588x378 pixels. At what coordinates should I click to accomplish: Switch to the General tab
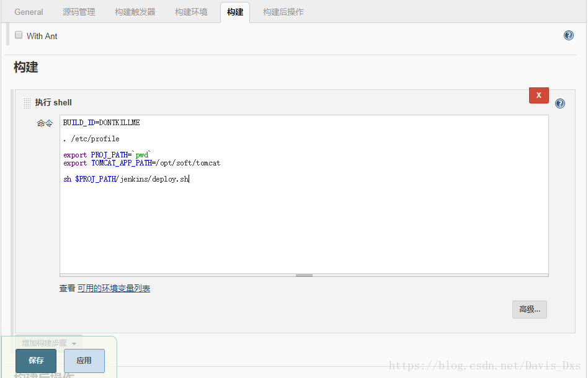pos(29,12)
